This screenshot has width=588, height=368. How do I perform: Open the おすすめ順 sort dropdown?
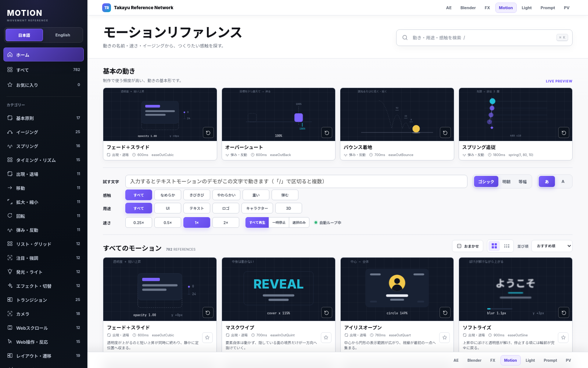[x=552, y=246]
